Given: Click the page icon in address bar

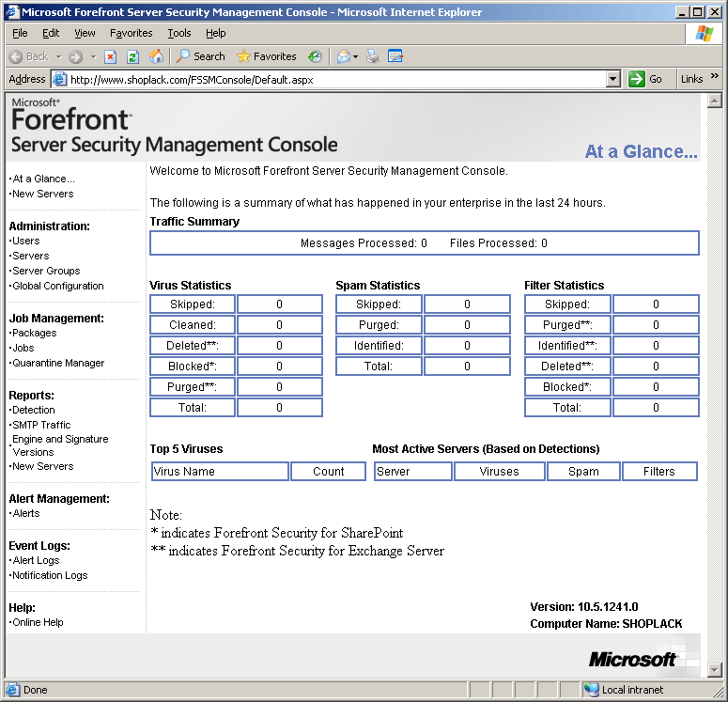Looking at the screenshot, I should pyautogui.click(x=59, y=80).
